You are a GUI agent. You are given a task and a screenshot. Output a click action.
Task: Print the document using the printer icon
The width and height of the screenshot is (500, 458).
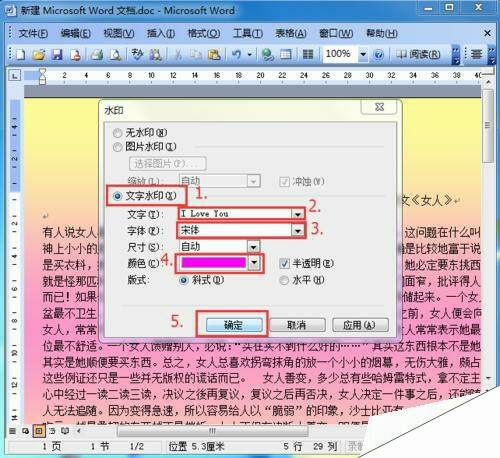[x=97, y=54]
